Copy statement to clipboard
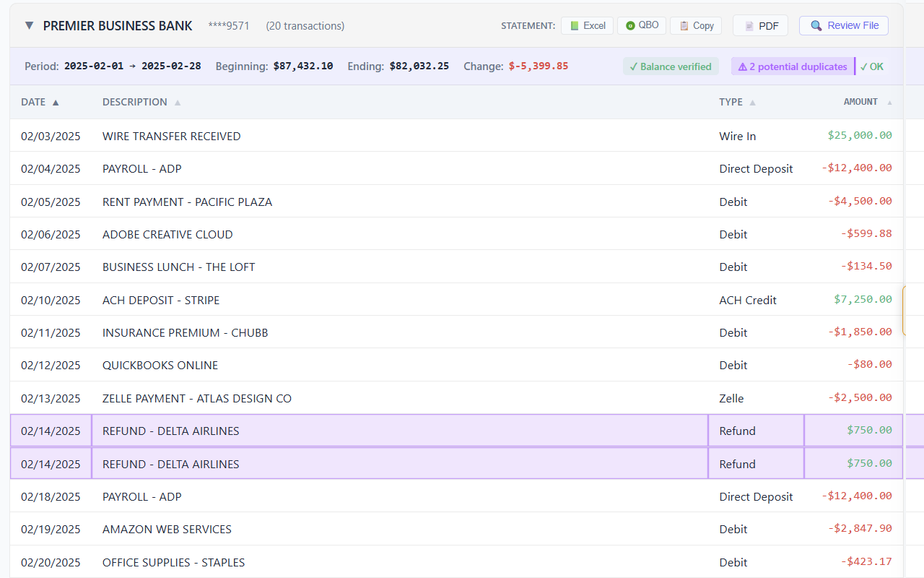 [696, 25]
